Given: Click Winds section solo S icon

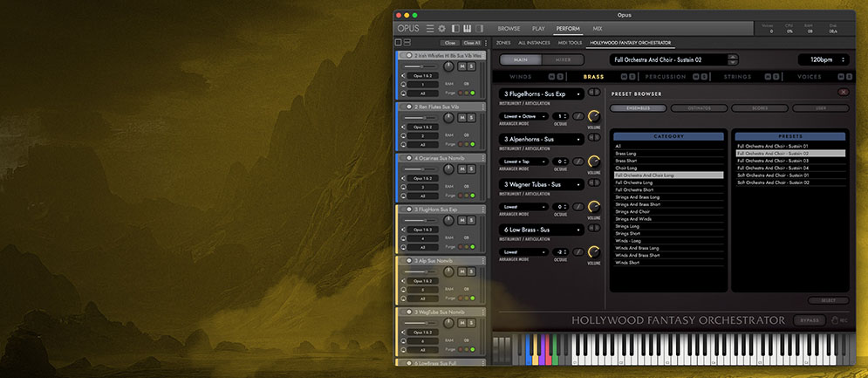Looking at the screenshot, I should pos(560,77).
